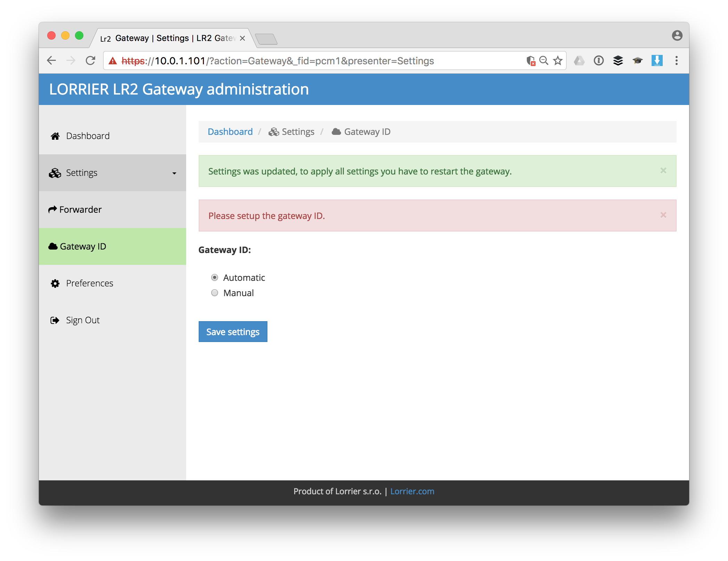Click the Settings breadcrumb text
This screenshot has height=561, width=728.
[x=298, y=132]
